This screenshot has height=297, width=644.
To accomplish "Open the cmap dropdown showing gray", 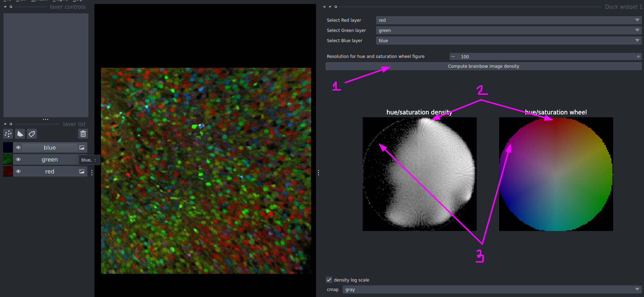I will pyautogui.click(x=492, y=290).
